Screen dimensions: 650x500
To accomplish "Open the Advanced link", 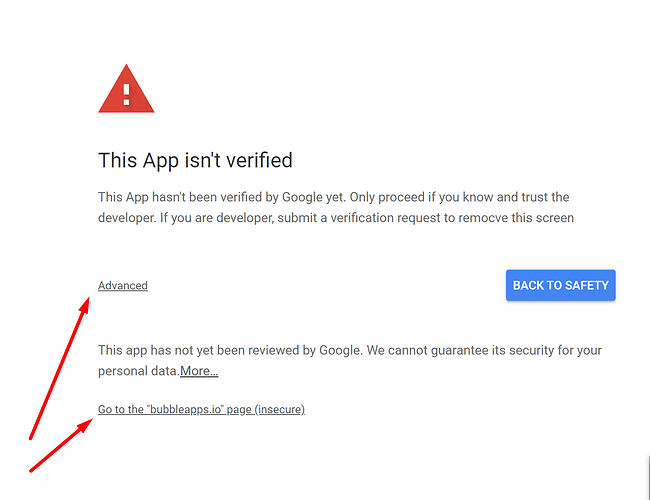I will (123, 286).
